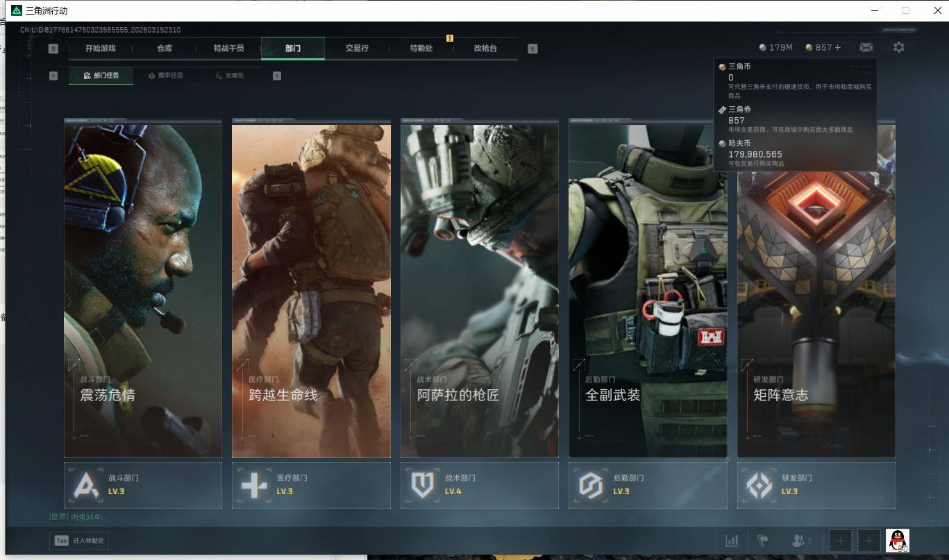The image size is (949, 560).
Task: Open the 全副武装 logistics department card
Action: 648,290
